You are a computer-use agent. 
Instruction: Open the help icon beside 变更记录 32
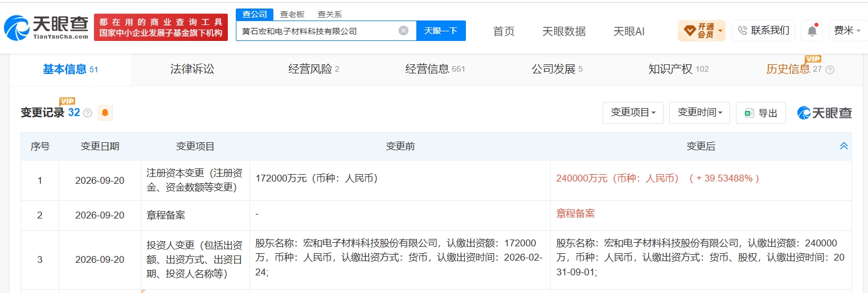click(87, 113)
